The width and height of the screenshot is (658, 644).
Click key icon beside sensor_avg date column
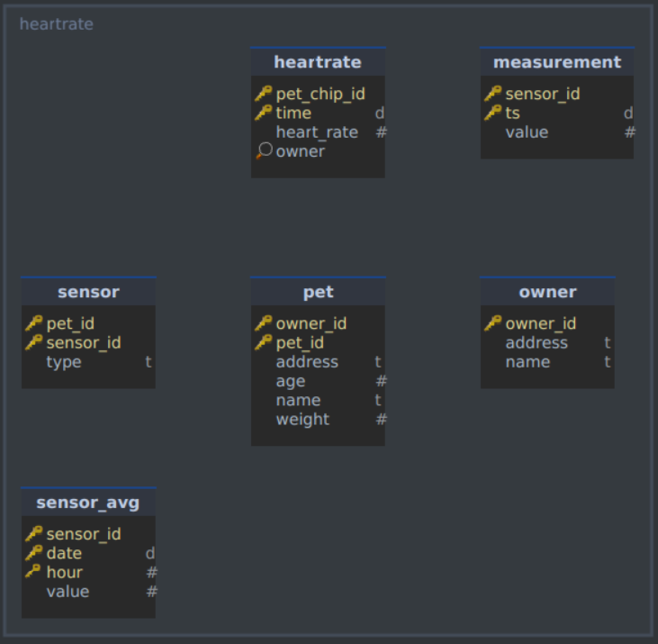pyautogui.click(x=34, y=553)
